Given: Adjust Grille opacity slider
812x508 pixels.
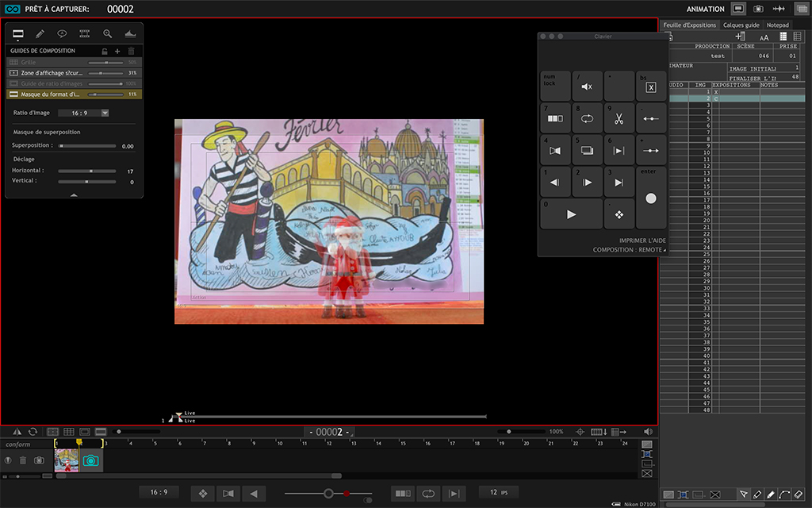Looking at the screenshot, I should (105, 62).
